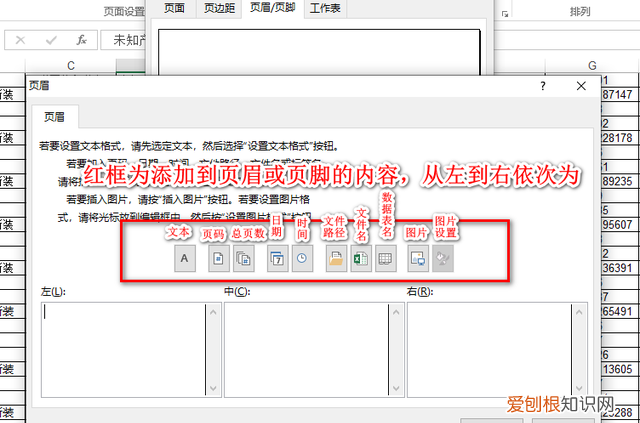Image resolution: width=640 pixels, height=423 pixels.
Task: Click cell containing 28178 in column G
Action: 620,138
